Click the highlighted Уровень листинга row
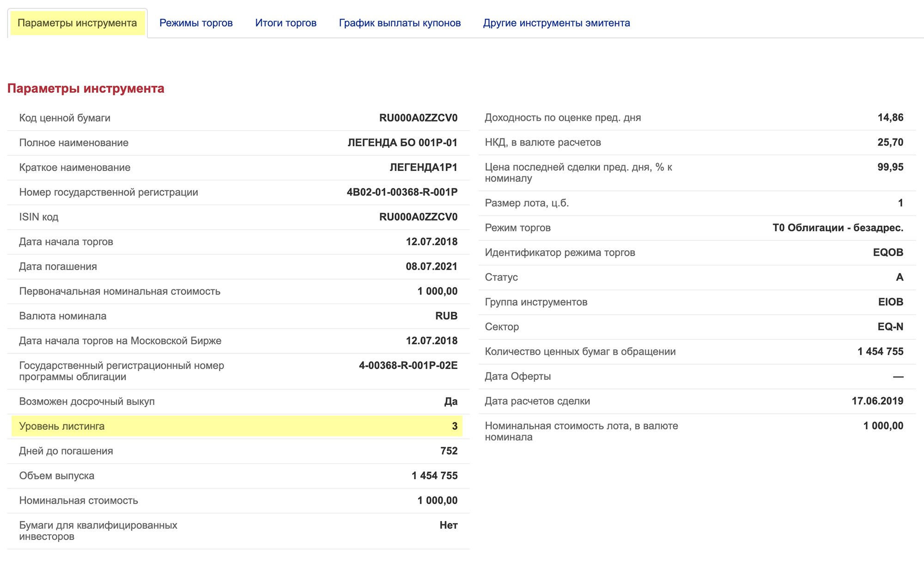 pos(237,426)
